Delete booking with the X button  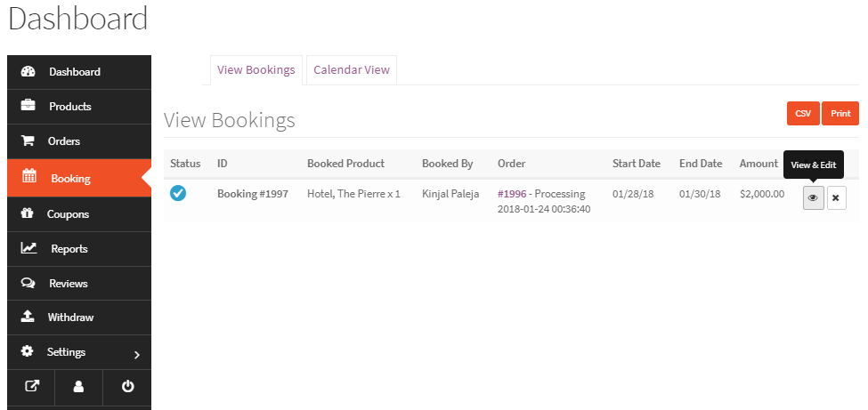coord(836,197)
